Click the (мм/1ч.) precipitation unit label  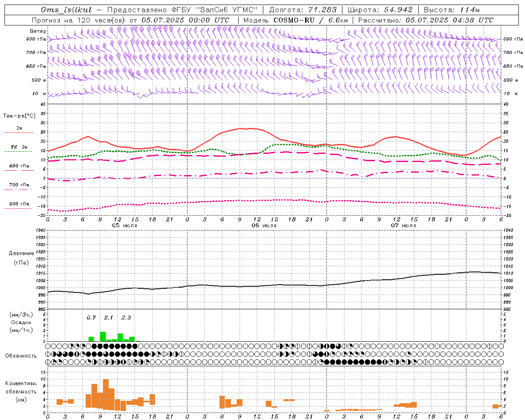tap(21, 330)
